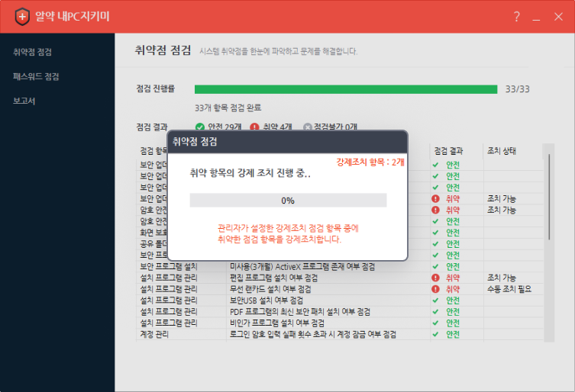The image size is (575, 392).
Task: Open 패스워드 점검 in the sidebar
Action: point(36,76)
